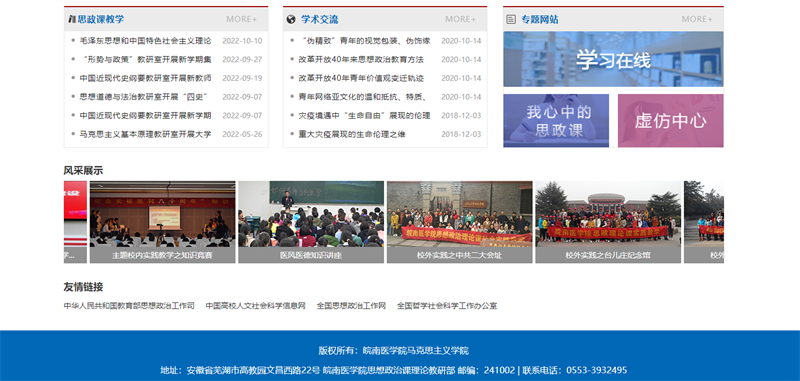Click the date 2022-10-10

coord(242,41)
